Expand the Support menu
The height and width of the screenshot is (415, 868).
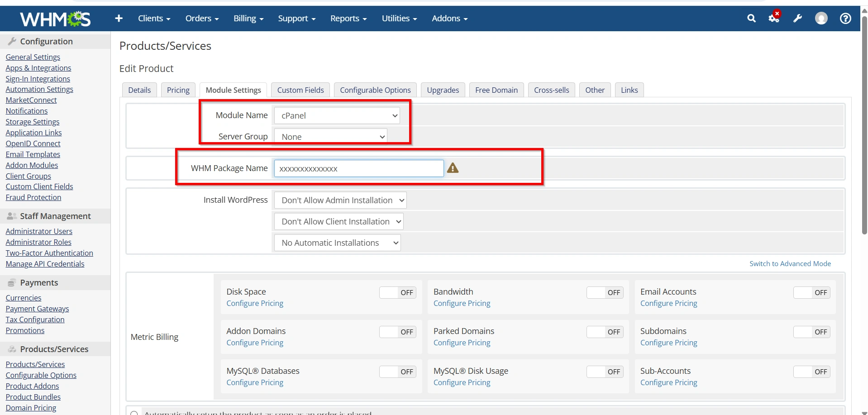[296, 18]
